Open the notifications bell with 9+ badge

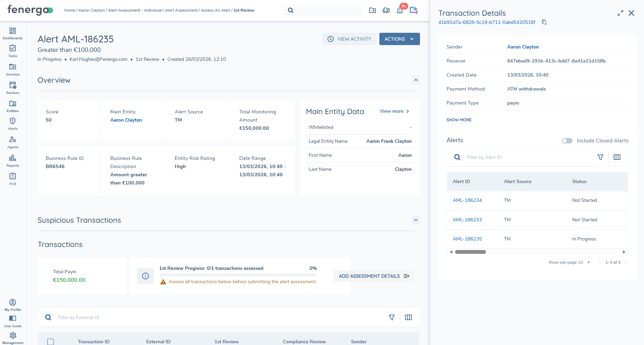tap(400, 10)
